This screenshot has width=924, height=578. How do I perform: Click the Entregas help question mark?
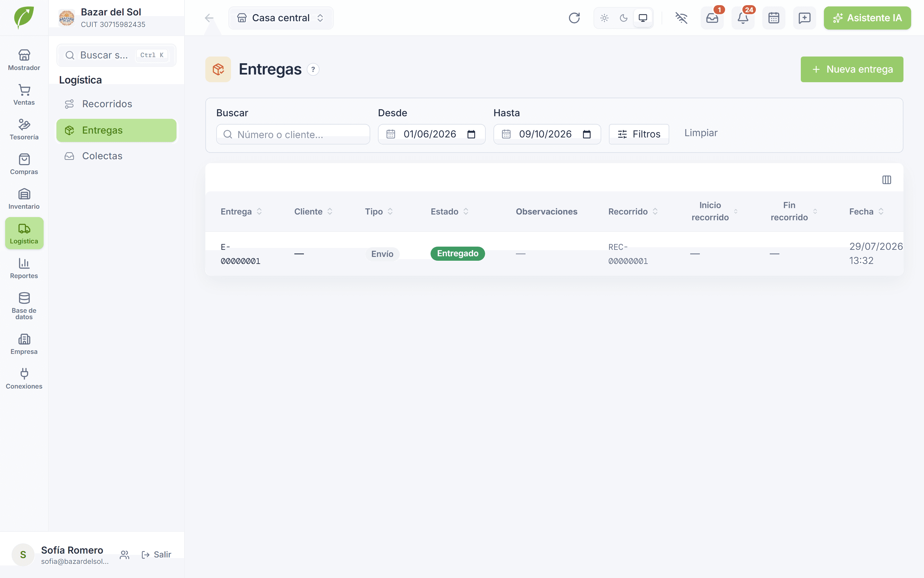point(313,70)
